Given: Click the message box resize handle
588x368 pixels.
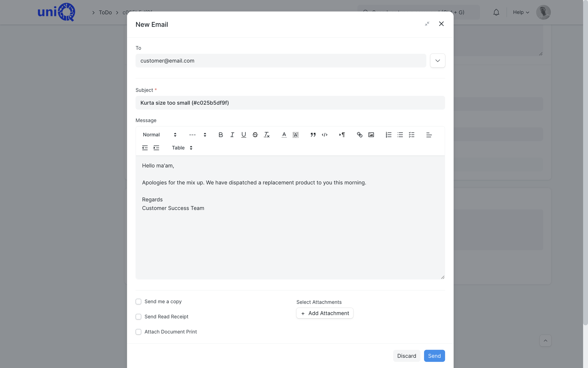Looking at the screenshot, I should pos(442,277).
